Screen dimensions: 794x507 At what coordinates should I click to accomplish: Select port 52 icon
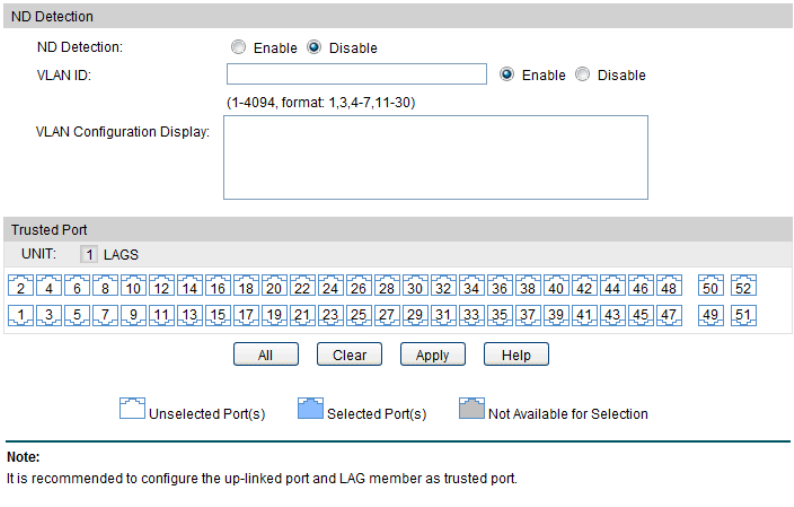[x=743, y=286]
